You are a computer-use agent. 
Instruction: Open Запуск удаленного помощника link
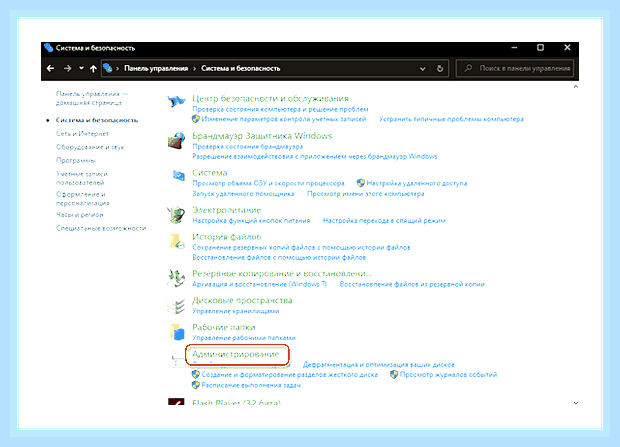tap(243, 194)
